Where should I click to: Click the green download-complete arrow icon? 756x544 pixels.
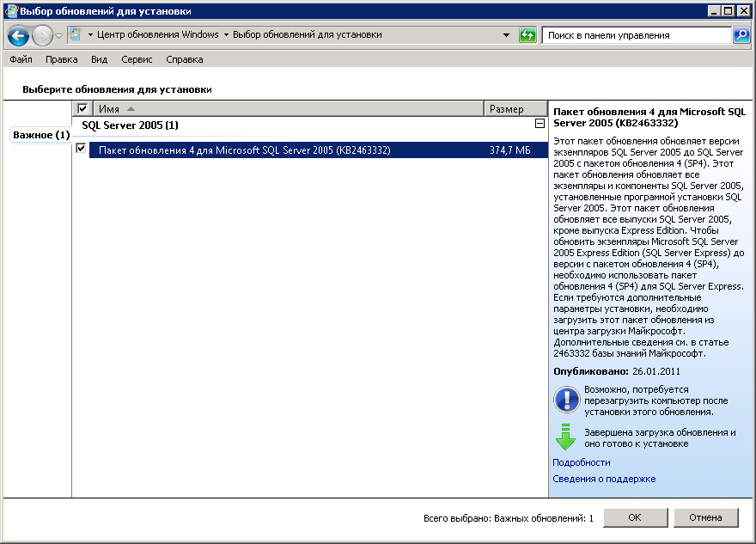point(565,437)
